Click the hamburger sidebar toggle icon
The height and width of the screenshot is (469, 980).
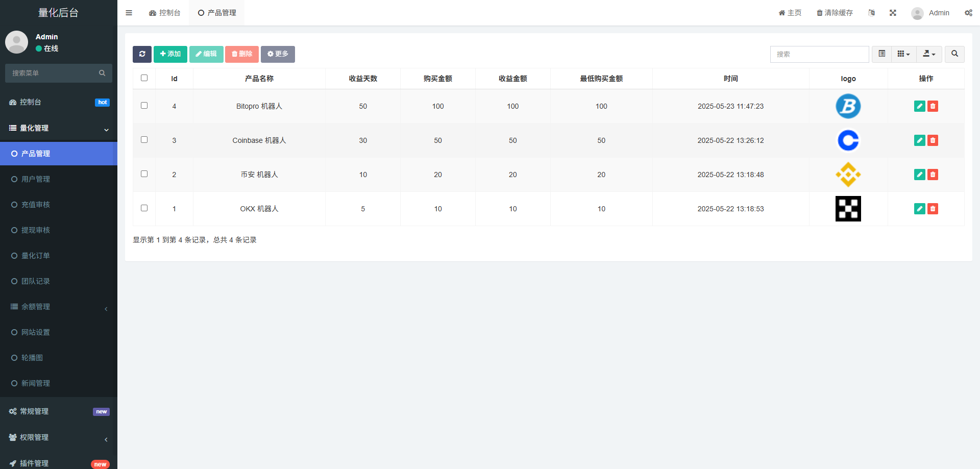[129, 13]
